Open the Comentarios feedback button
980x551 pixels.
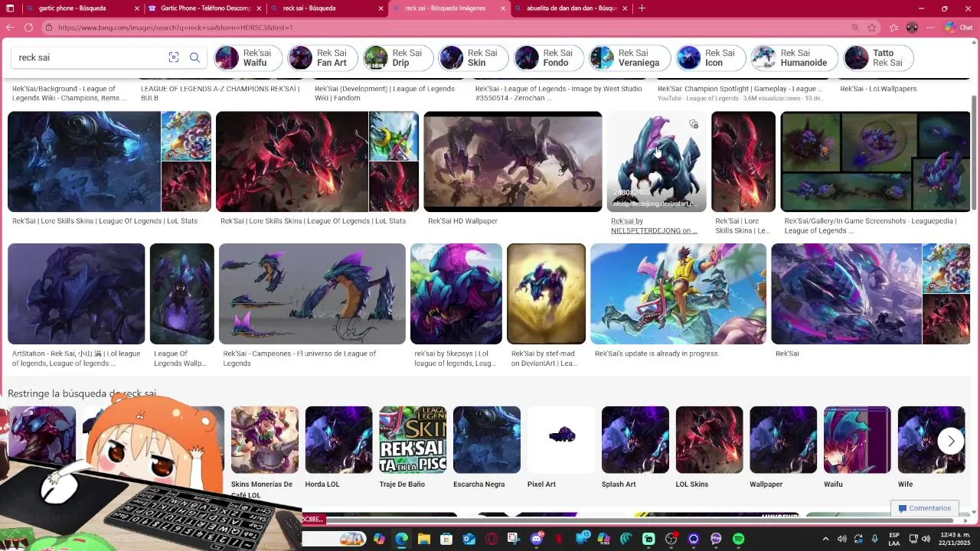pos(924,508)
